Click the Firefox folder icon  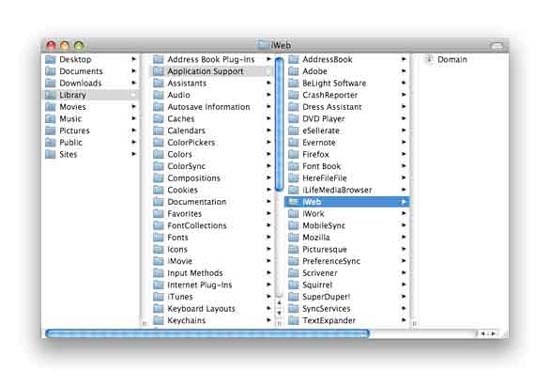click(x=293, y=154)
